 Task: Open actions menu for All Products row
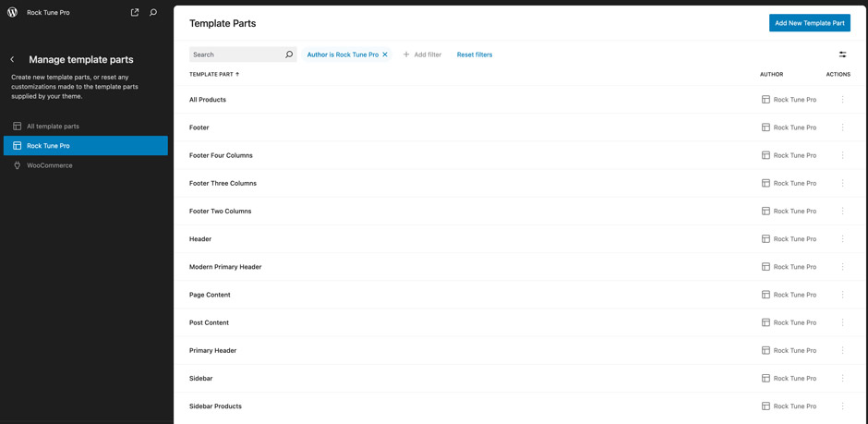pos(842,100)
